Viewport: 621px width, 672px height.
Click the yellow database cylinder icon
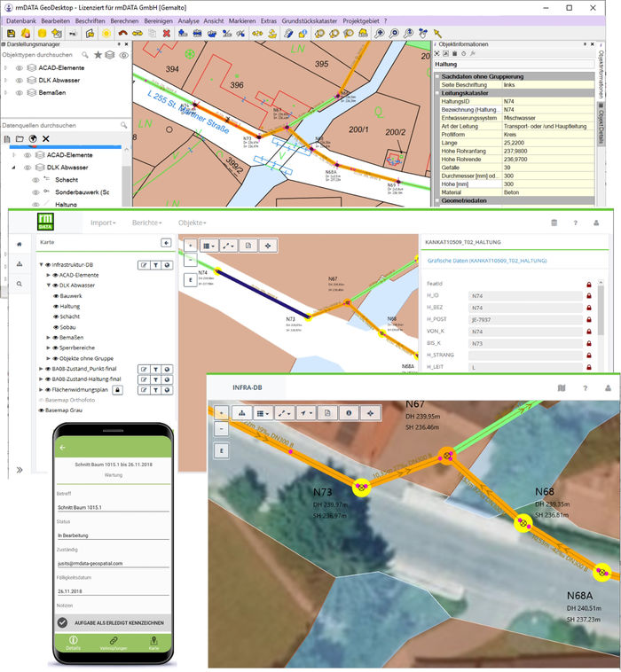tap(42, 33)
